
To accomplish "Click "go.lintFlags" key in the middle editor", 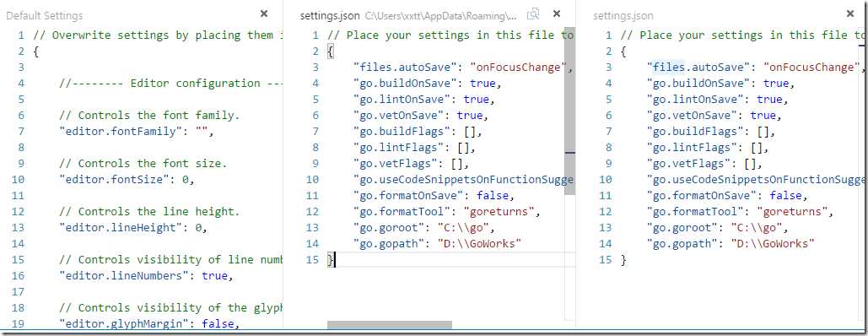I will [x=398, y=148].
